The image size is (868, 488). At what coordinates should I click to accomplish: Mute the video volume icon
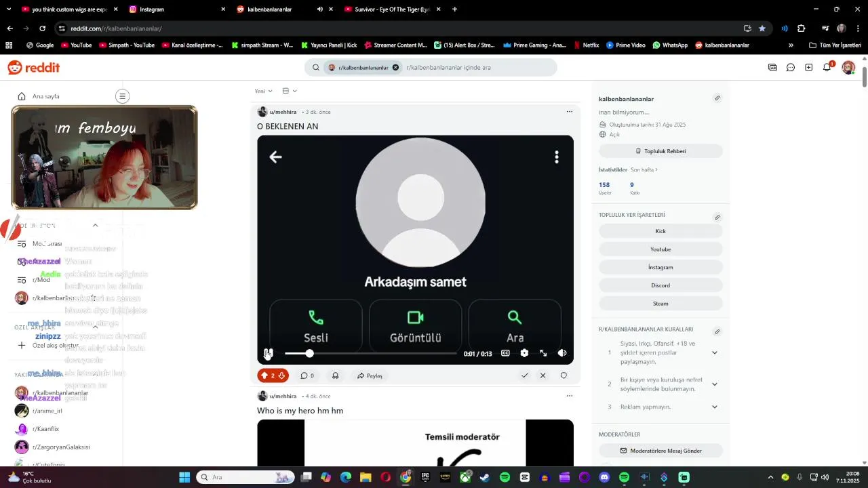(562, 353)
